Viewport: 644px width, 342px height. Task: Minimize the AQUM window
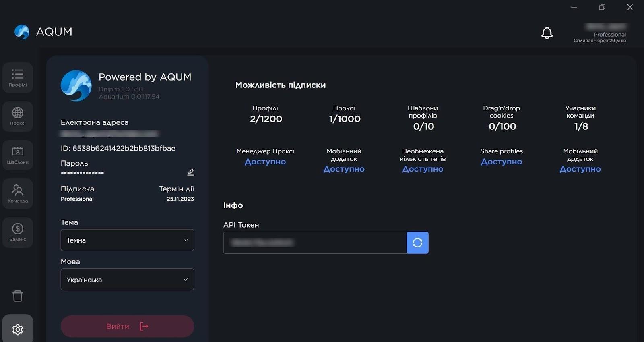point(574,7)
